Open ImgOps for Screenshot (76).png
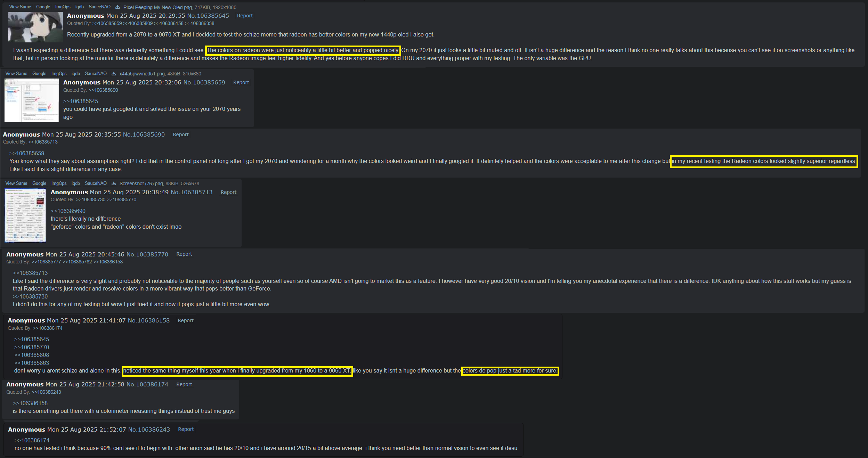 [59, 183]
